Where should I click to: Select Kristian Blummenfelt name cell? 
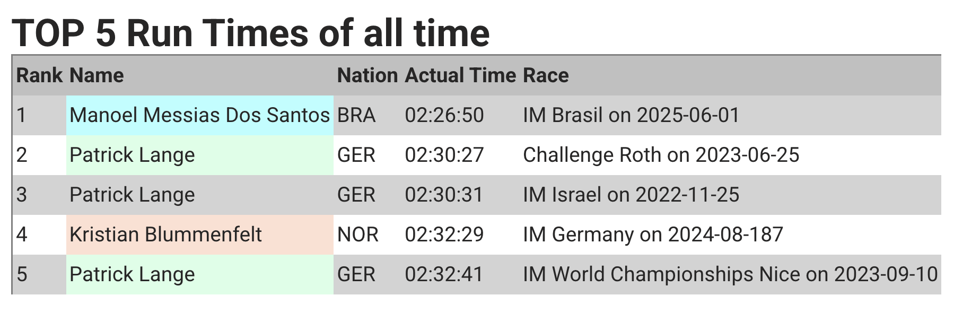200,235
